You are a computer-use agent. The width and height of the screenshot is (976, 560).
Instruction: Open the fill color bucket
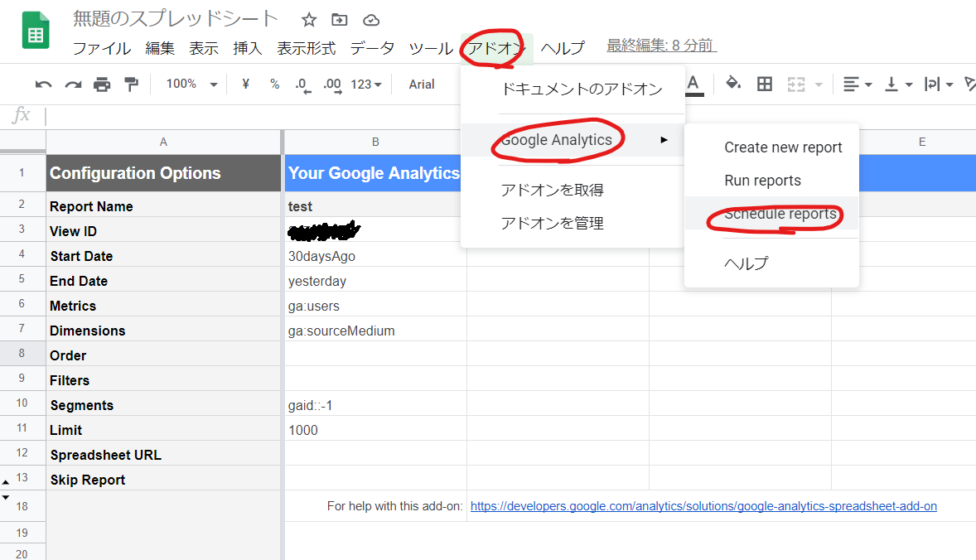click(733, 84)
